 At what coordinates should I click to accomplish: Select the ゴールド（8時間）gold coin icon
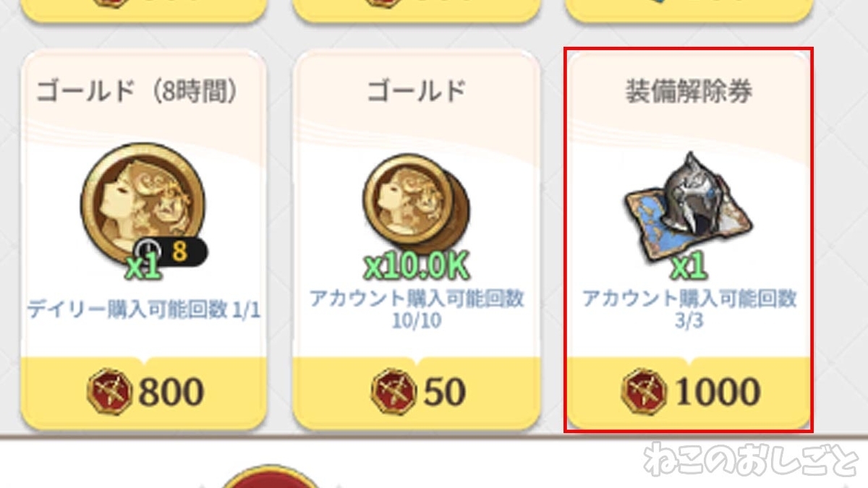142,203
